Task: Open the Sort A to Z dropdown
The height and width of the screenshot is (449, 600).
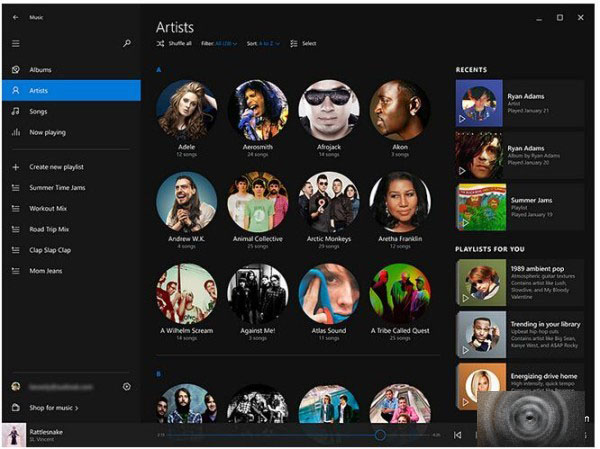Action: tap(264, 44)
